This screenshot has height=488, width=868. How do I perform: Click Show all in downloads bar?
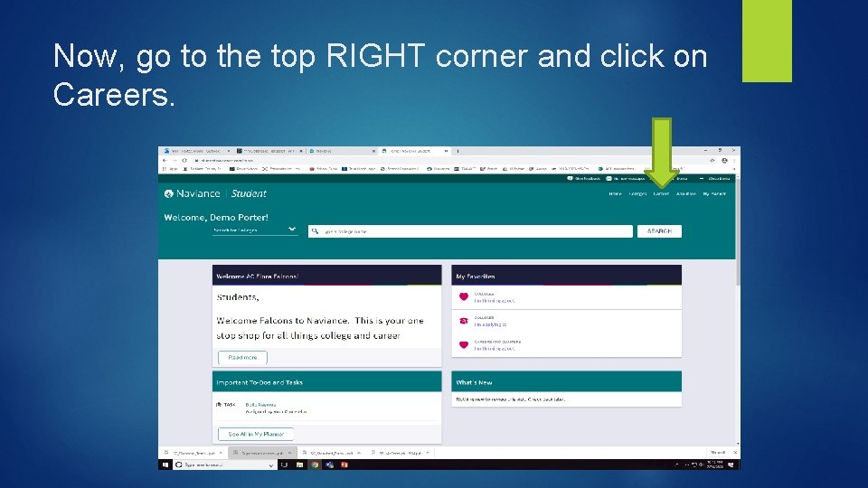(x=718, y=453)
